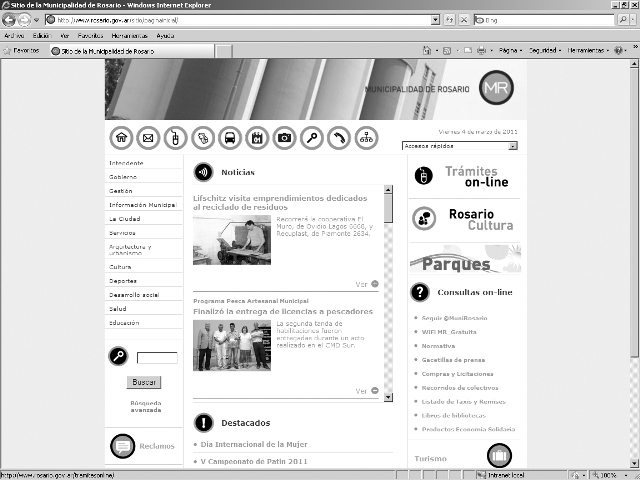Image resolution: width=640 pixels, height=480 pixels.
Task: Open the Ayuda menu
Action: tap(165, 36)
